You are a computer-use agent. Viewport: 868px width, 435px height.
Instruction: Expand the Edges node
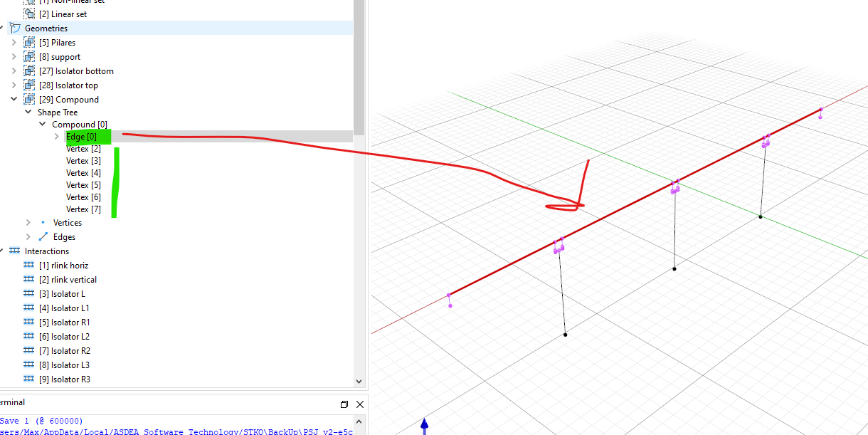click(x=28, y=237)
